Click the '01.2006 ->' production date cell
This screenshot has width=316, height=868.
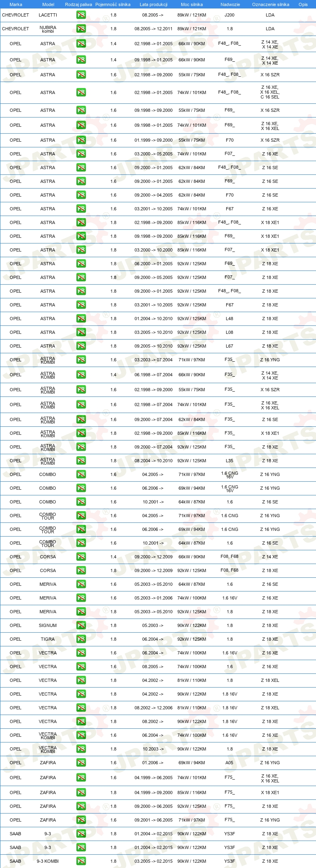153,763
